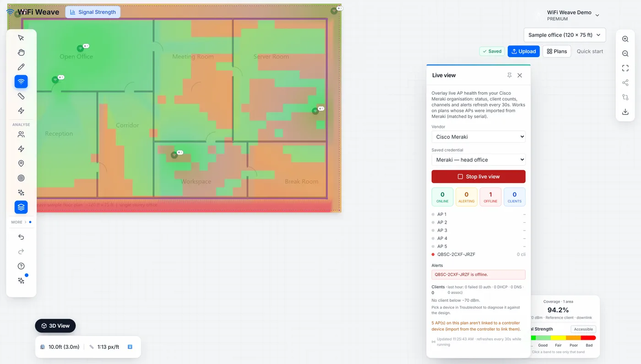The width and height of the screenshot is (641, 364).
Task: Click the lightning bolt directly below the ruler
Action: [21, 111]
